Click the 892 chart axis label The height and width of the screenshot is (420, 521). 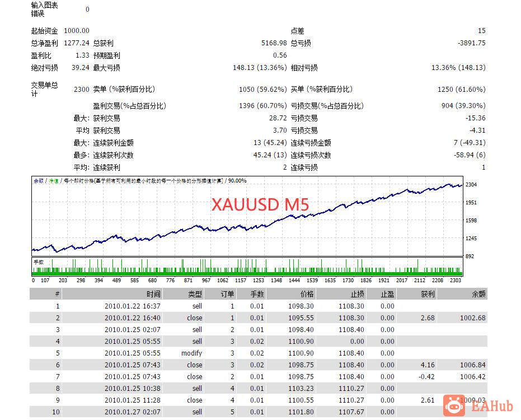coord(470,256)
